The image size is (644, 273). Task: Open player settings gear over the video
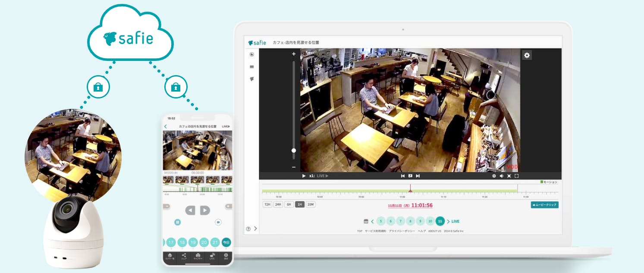pos(527,55)
